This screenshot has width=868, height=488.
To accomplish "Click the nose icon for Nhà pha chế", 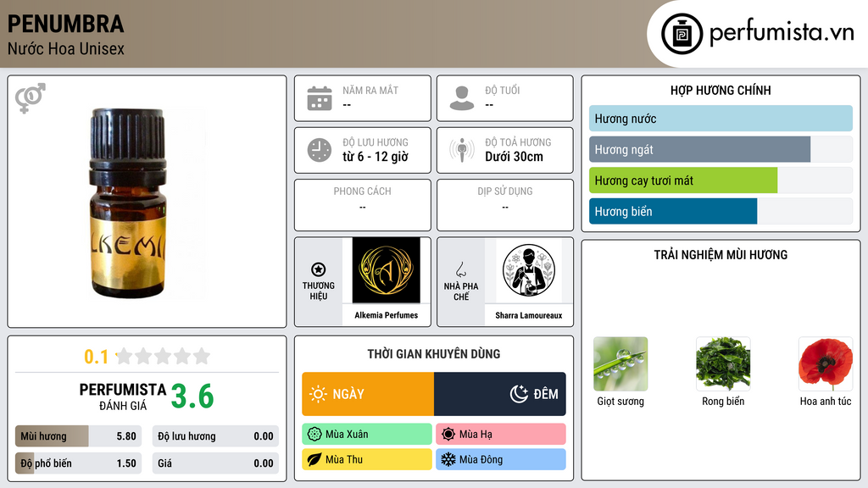I will [x=460, y=269].
